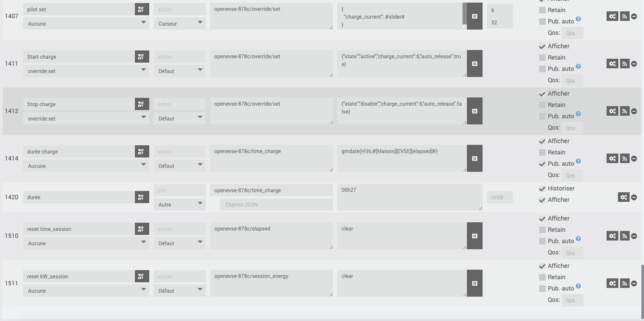Remove the reset kW_session command

click(x=634, y=283)
